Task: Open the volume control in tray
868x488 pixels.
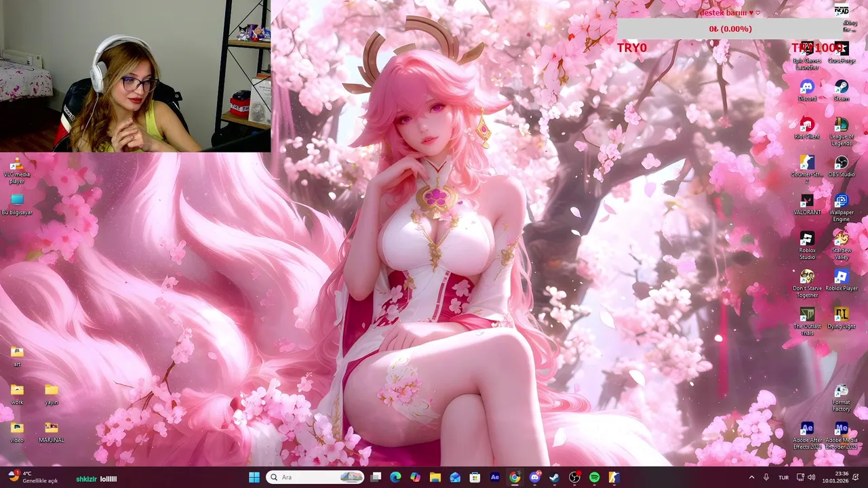Action: pyautogui.click(x=812, y=477)
